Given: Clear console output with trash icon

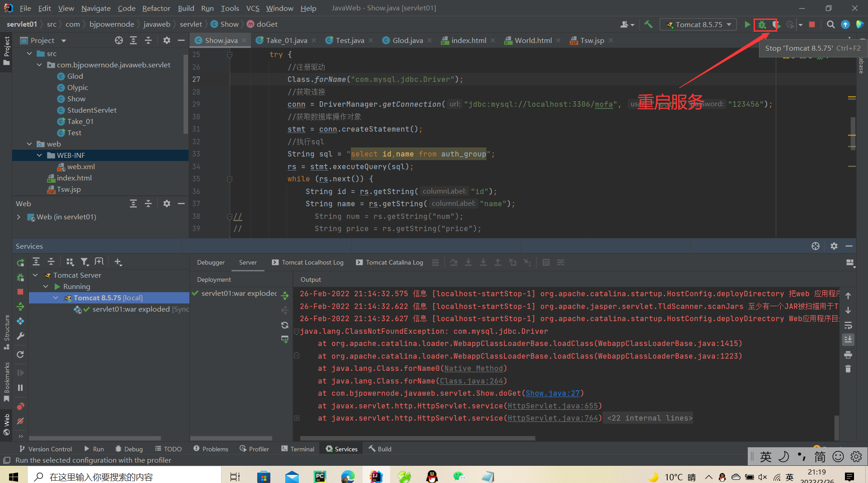Looking at the screenshot, I should [848, 369].
